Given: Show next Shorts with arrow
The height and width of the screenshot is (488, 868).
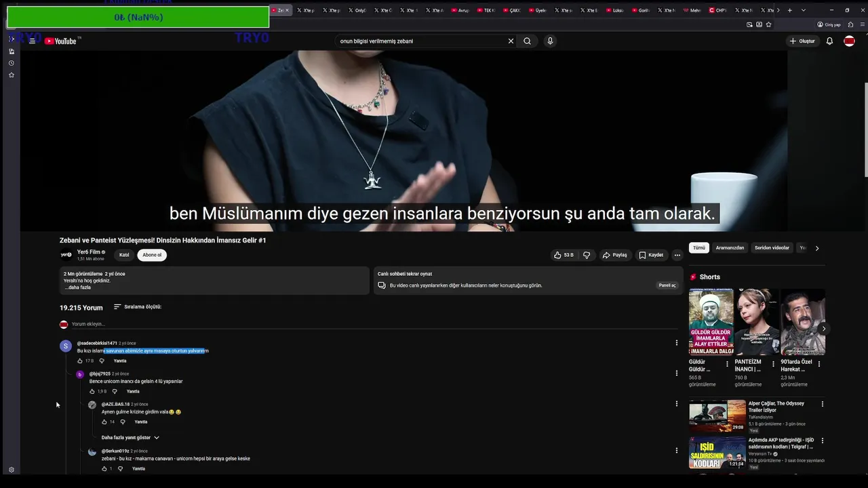Looking at the screenshot, I should [x=824, y=329].
